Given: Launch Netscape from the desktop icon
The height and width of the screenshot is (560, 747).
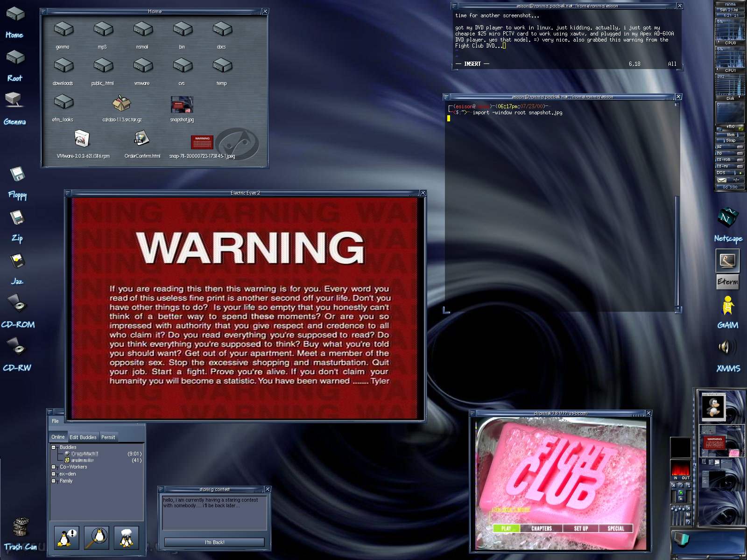Looking at the screenshot, I should 727,217.
